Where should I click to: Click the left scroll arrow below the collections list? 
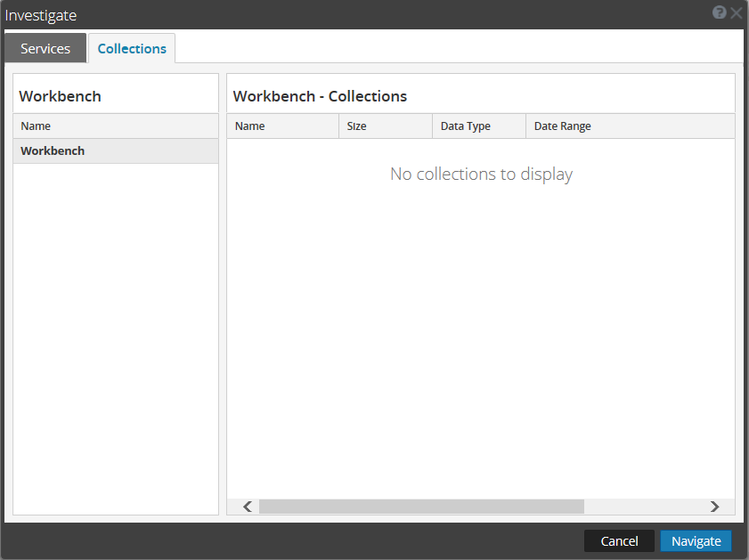[x=247, y=506]
